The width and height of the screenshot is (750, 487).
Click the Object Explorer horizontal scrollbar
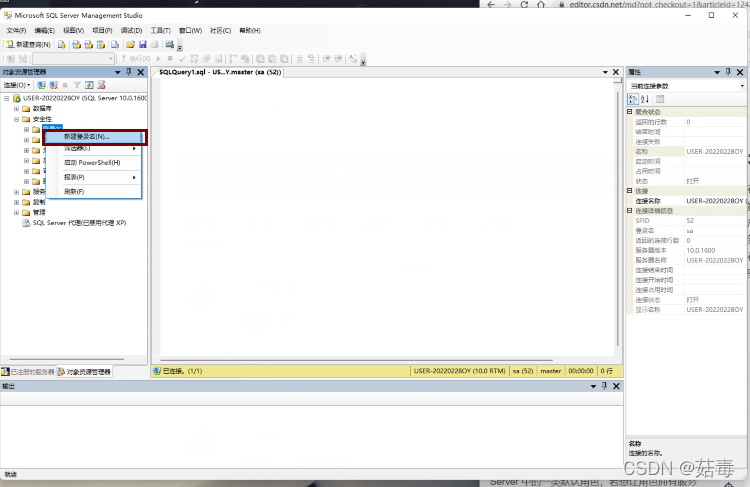click(67, 359)
